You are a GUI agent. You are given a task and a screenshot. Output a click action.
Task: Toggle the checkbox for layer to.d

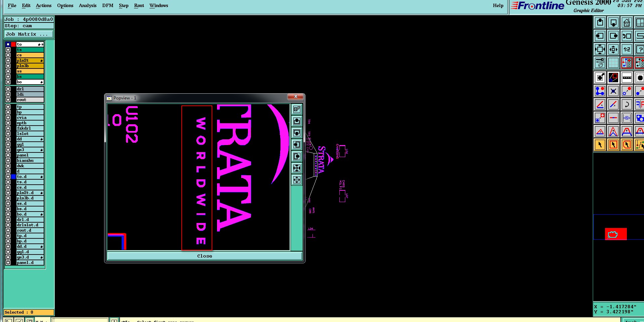[x=8, y=177]
